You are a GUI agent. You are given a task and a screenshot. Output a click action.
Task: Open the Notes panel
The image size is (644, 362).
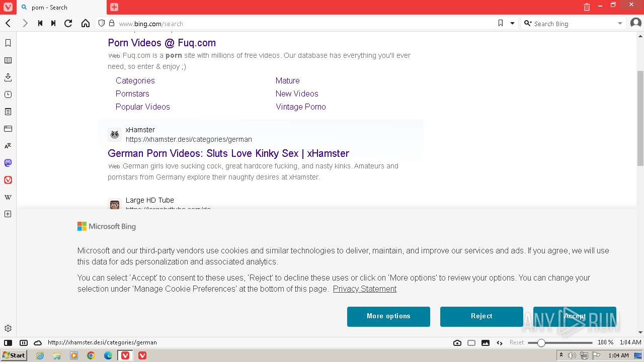(8, 112)
